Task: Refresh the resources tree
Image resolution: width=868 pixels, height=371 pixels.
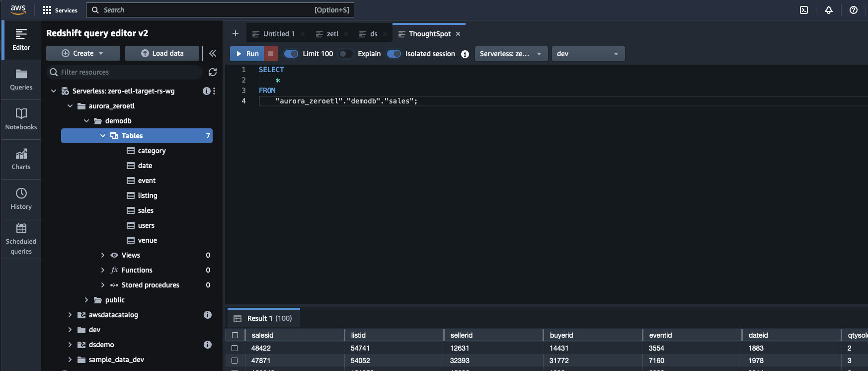Action: coord(213,72)
